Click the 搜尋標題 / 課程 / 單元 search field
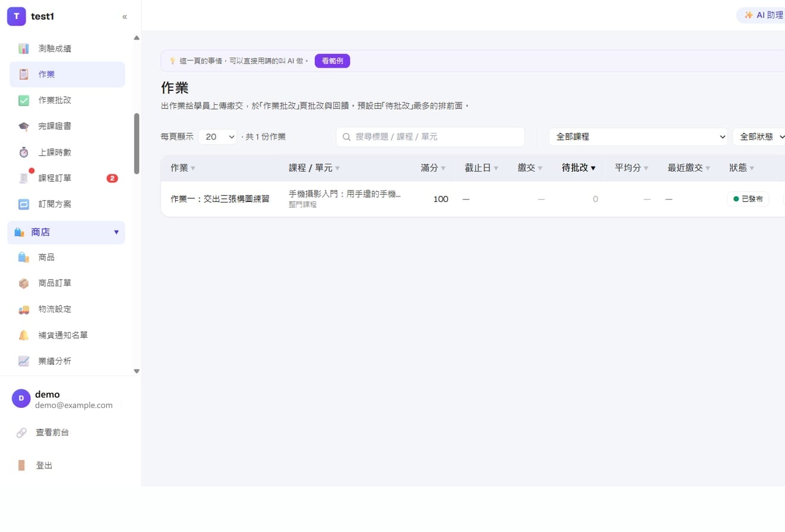 (x=431, y=137)
